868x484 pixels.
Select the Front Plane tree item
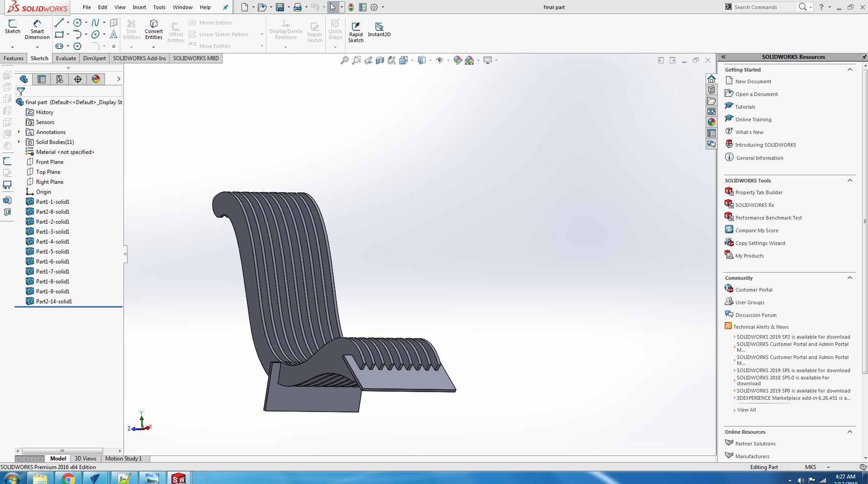[x=50, y=162]
